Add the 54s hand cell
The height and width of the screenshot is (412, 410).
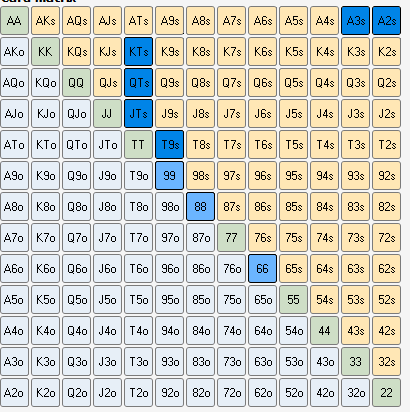324,300
